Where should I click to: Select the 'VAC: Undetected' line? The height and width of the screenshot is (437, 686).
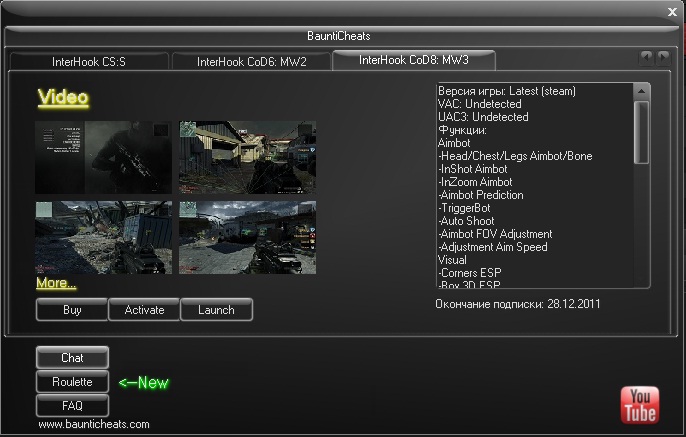click(480, 104)
